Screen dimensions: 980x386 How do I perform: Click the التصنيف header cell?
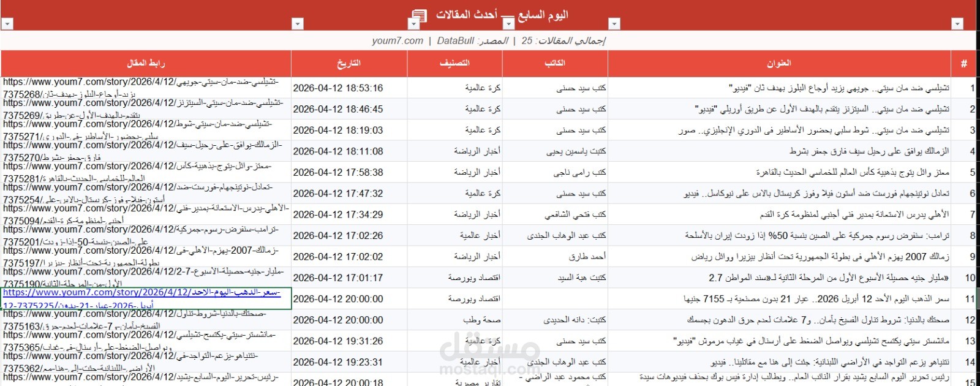coord(454,63)
